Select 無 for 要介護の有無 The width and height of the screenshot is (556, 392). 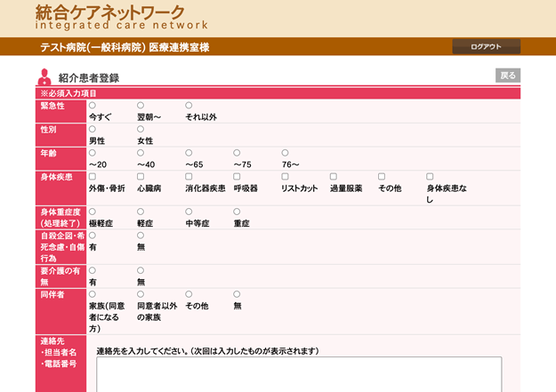(x=141, y=270)
